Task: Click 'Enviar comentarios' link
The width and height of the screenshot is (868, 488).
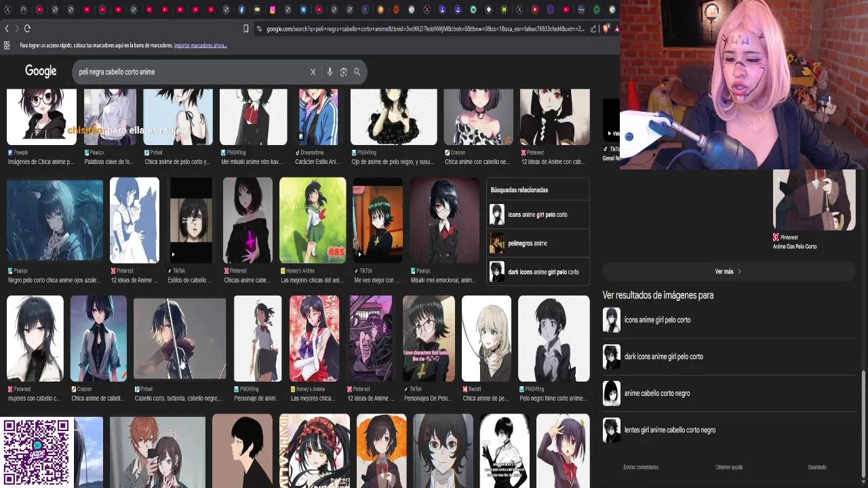Action: tap(641, 467)
